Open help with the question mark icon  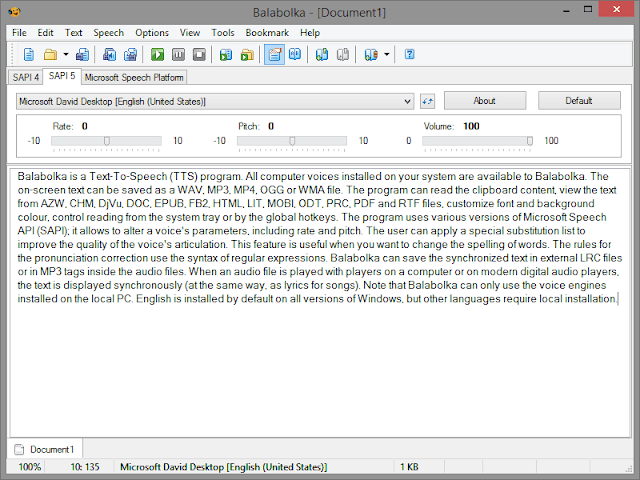click(x=409, y=54)
